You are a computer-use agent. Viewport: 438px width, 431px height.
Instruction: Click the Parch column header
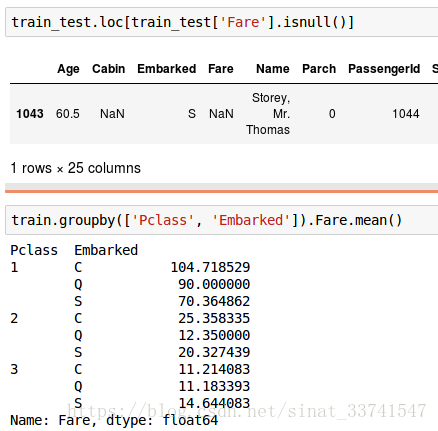click(319, 69)
